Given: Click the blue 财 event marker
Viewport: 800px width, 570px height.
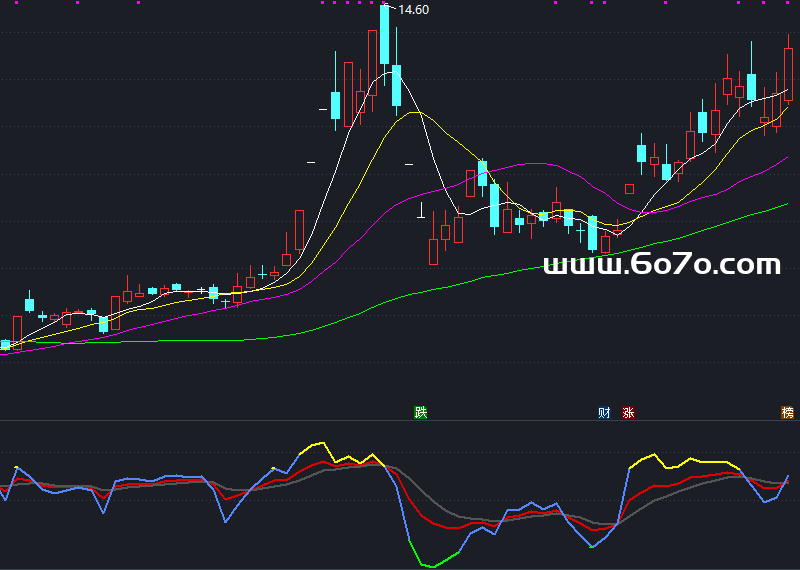Looking at the screenshot, I should coord(604,412).
